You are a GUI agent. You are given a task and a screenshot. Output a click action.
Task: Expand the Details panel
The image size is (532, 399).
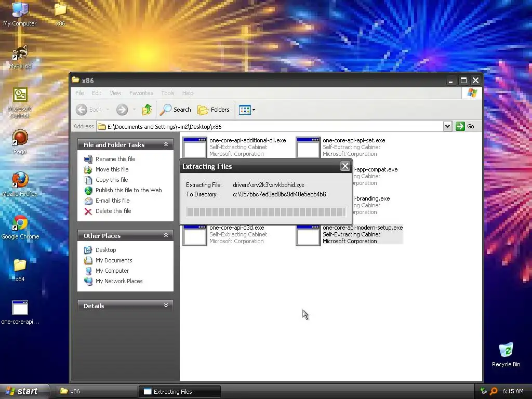click(x=166, y=305)
